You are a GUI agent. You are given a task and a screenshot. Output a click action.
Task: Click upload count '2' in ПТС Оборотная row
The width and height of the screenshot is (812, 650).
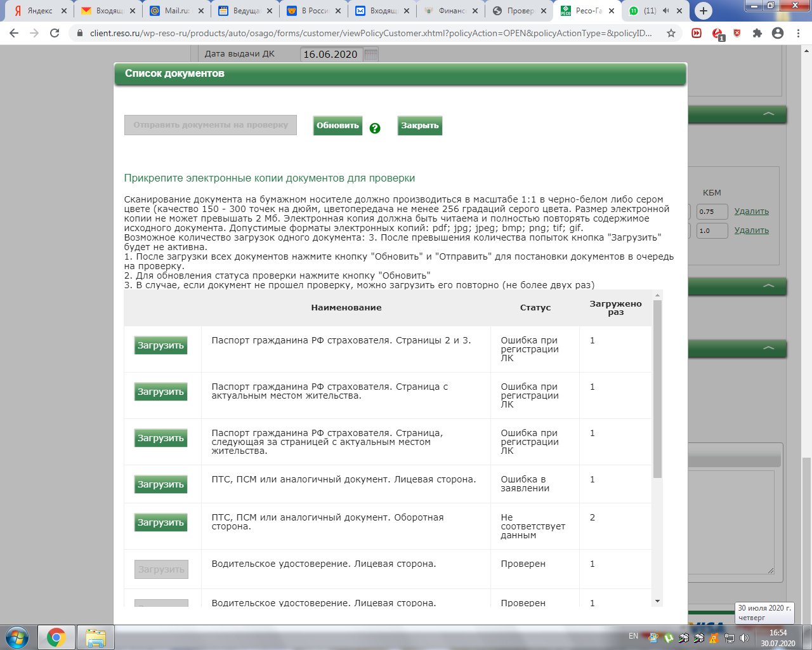[593, 517]
